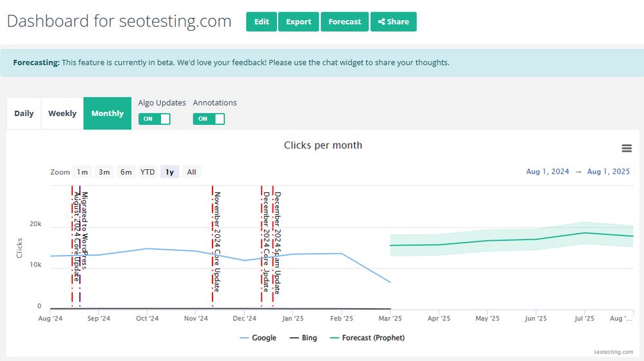Click the December 2024 Core Update marker
644x361 pixels.
261,246
